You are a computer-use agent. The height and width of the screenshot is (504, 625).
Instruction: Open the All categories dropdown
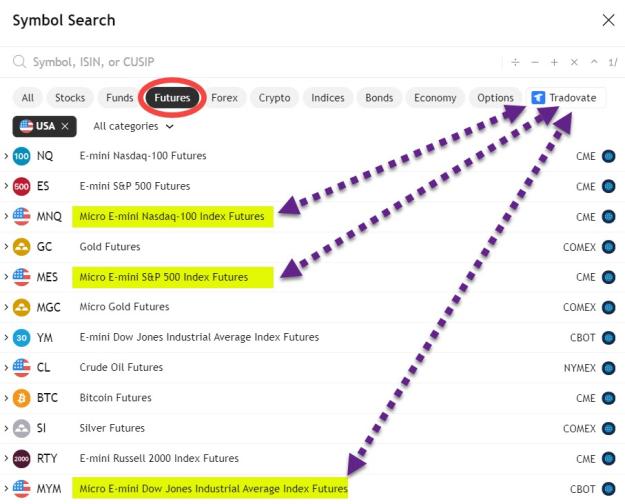[x=134, y=126]
